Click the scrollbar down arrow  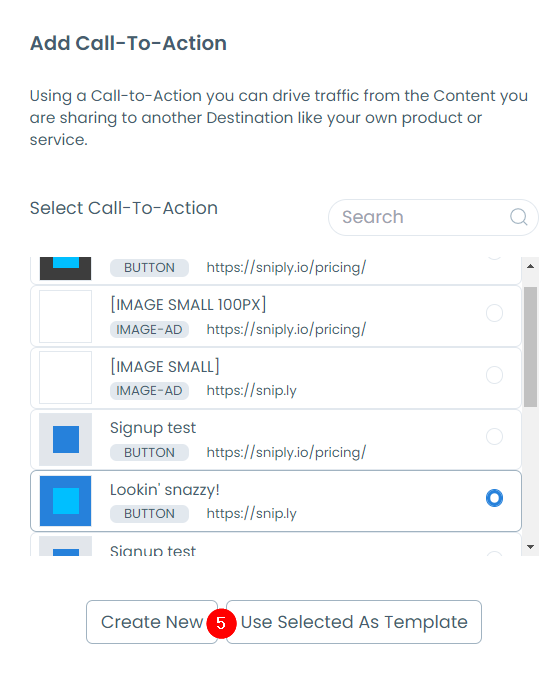coord(530,547)
